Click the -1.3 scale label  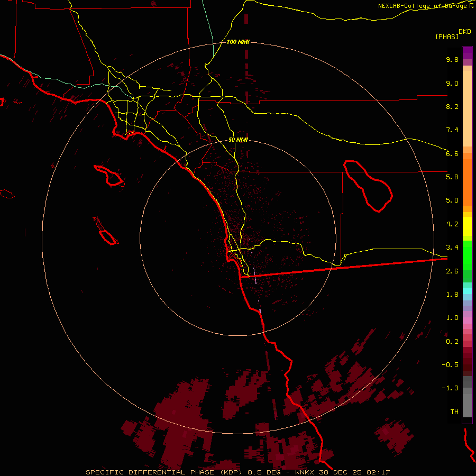click(x=450, y=388)
